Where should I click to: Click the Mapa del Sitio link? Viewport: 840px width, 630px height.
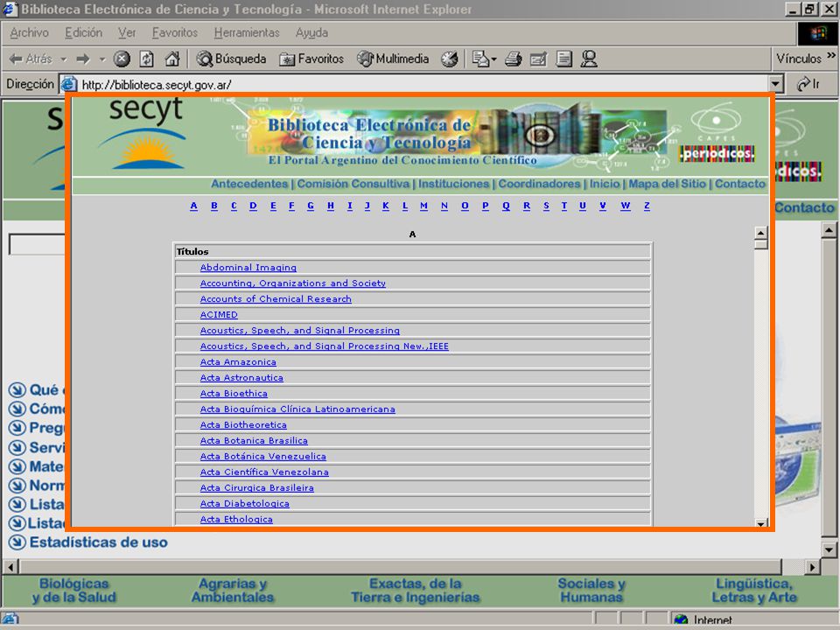pyautogui.click(x=667, y=184)
